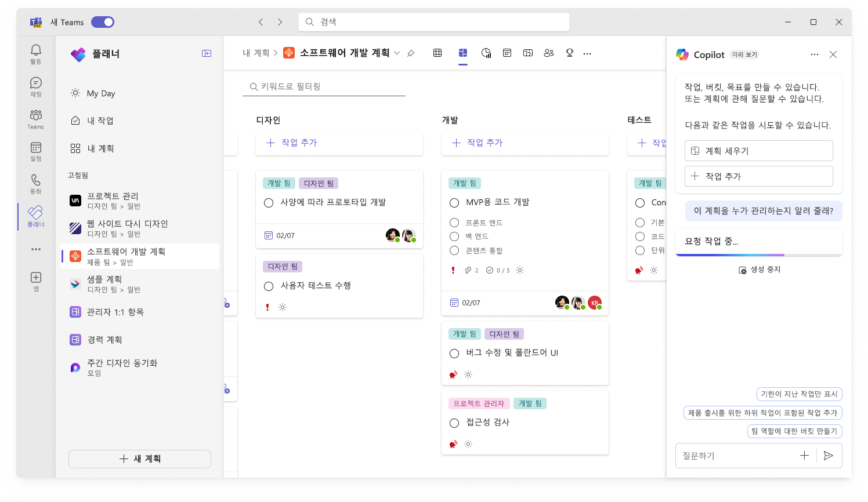868x502 pixels.
Task: Check off 콘텐츠 통합 checklist item
Action: (454, 250)
